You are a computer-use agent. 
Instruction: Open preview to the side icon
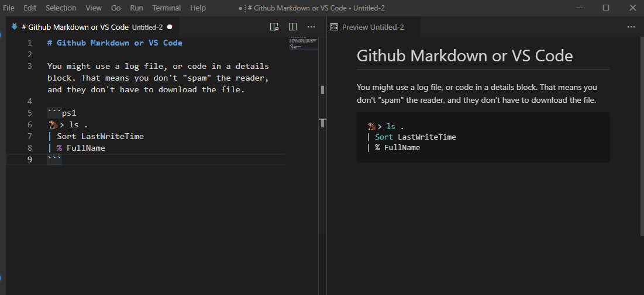(x=274, y=27)
